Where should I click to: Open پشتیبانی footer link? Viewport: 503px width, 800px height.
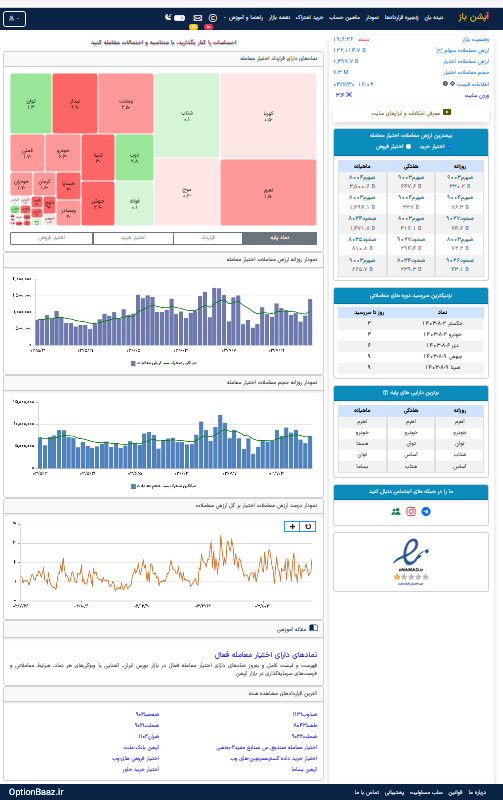pyautogui.click(x=394, y=792)
